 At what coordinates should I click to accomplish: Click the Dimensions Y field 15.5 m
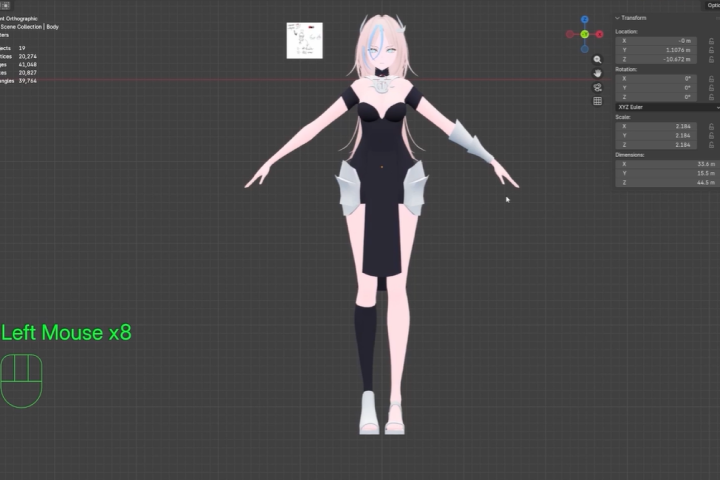coord(668,173)
